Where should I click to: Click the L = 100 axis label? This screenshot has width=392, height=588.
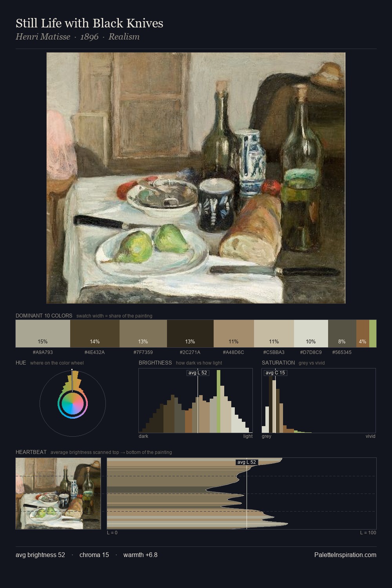point(368,532)
